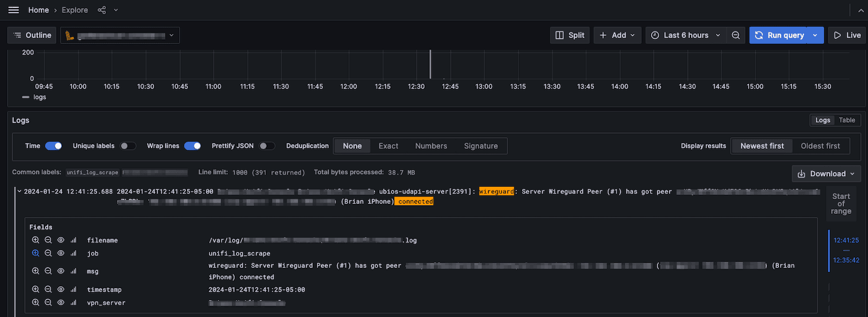
Task: Jump to 12:41:25 in log timeline
Action: point(846,240)
